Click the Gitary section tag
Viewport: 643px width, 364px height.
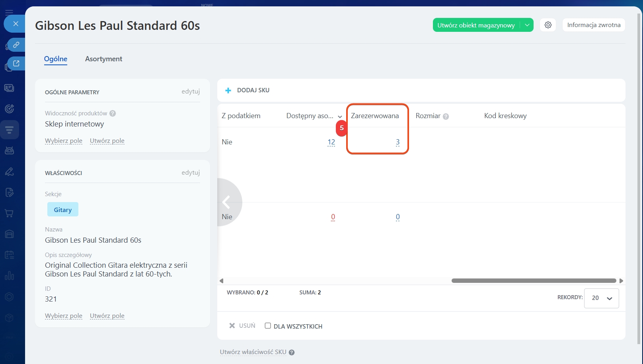tap(63, 210)
